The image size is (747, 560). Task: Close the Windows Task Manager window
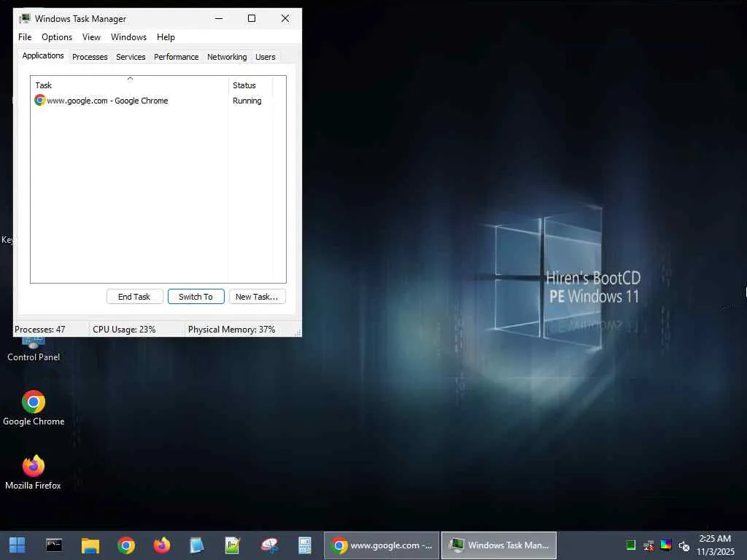(x=285, y=18)
